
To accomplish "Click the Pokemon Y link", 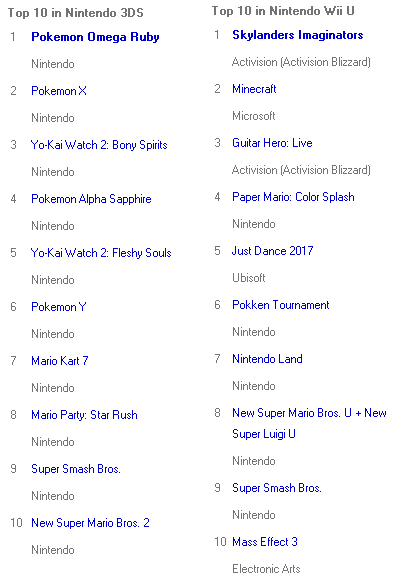I will coord(59,307).
